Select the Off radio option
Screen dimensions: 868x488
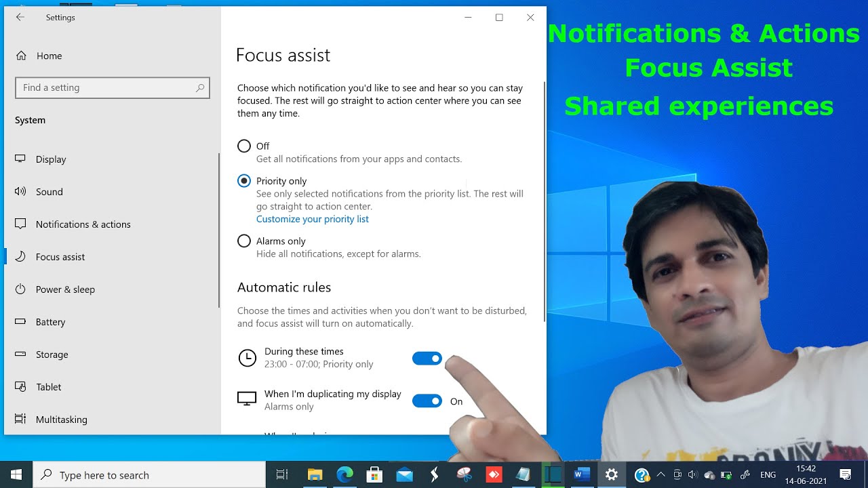pyautogui.click(x=244, y=146)
